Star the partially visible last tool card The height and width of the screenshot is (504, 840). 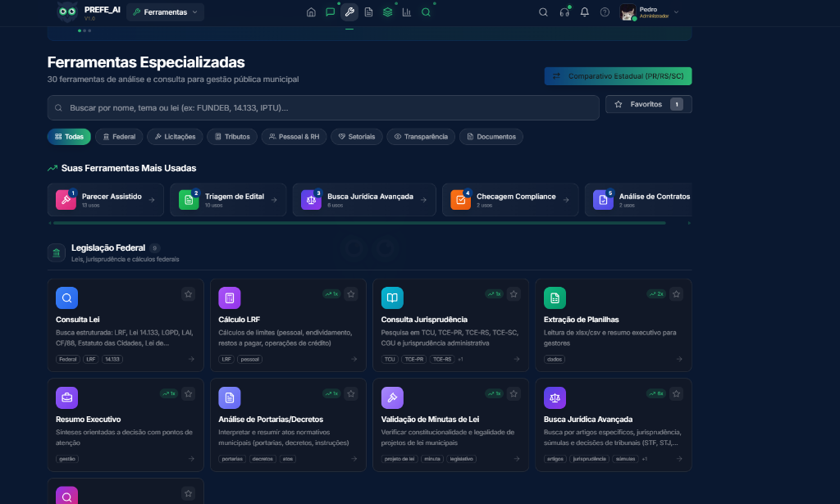tap(188, 493)
